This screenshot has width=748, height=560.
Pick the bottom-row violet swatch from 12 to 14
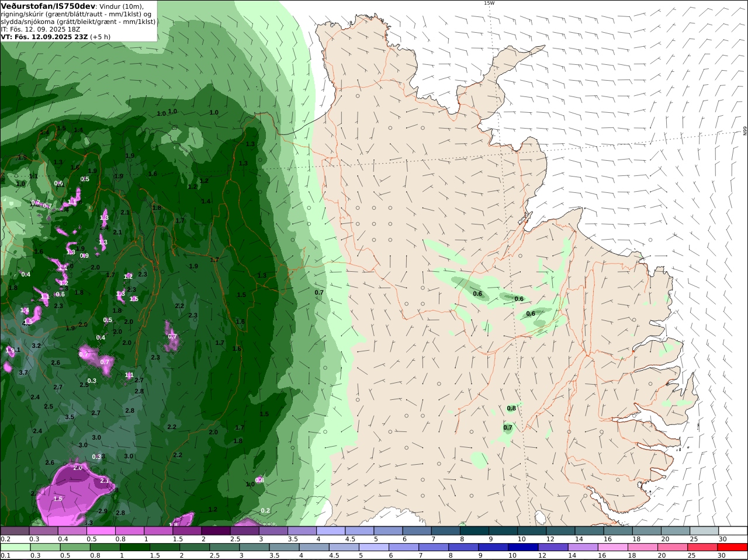553,547
